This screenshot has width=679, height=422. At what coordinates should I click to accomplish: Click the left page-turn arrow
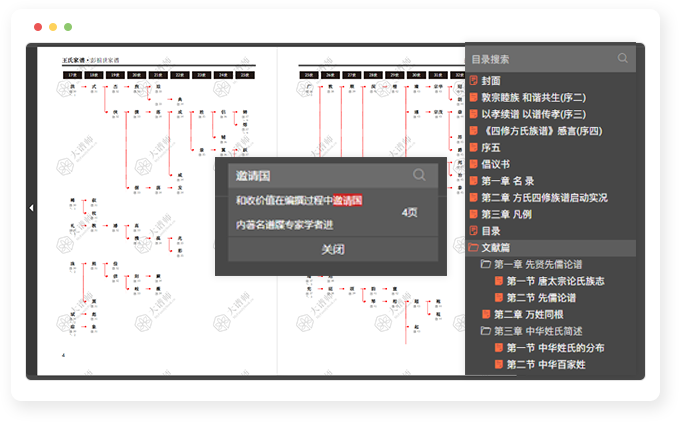[x=31, y=208]
